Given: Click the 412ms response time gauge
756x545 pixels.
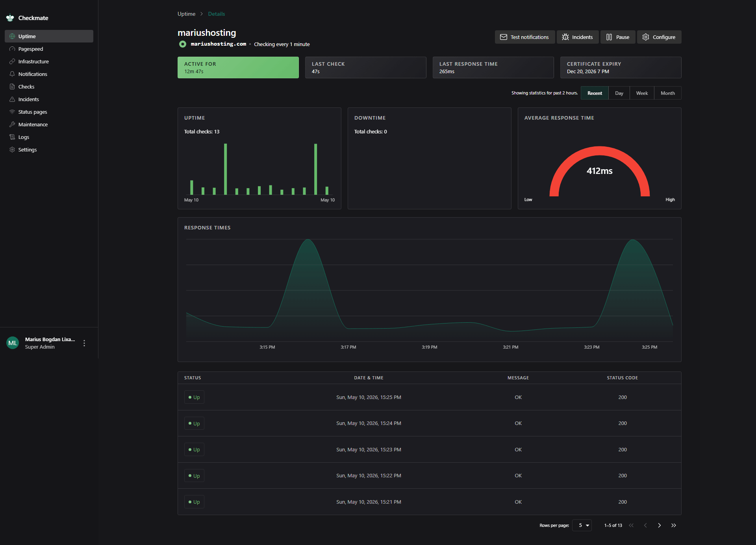Looking at the screenshot, I should pyautogui.click(x=599, y=171).
